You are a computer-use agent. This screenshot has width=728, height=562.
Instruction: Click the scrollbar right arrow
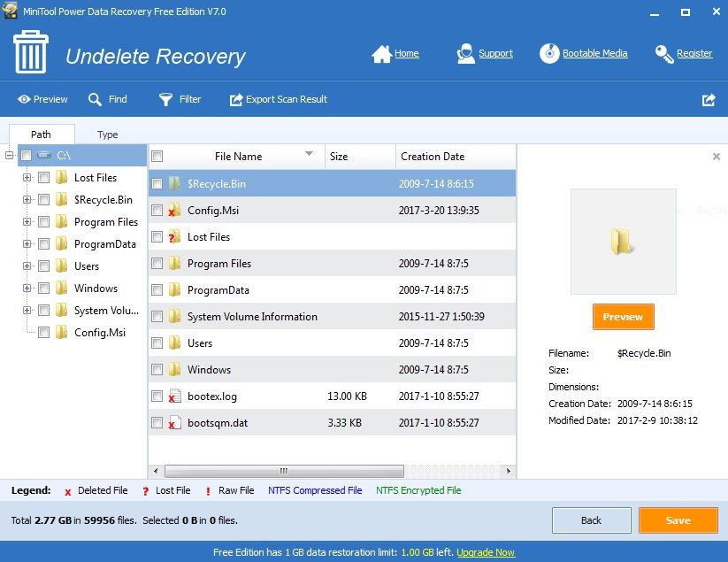(509, 471)
